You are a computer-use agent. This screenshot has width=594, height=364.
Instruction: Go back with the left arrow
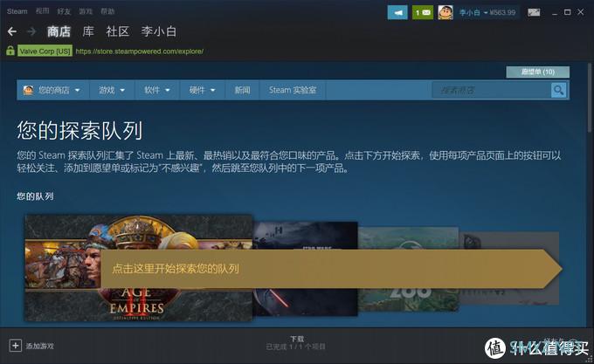pos(12,31)
